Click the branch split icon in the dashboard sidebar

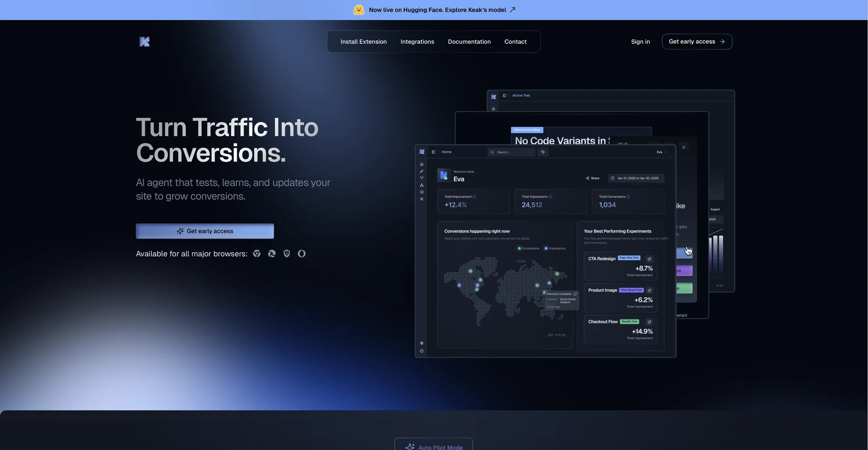[x=422, y=178]
